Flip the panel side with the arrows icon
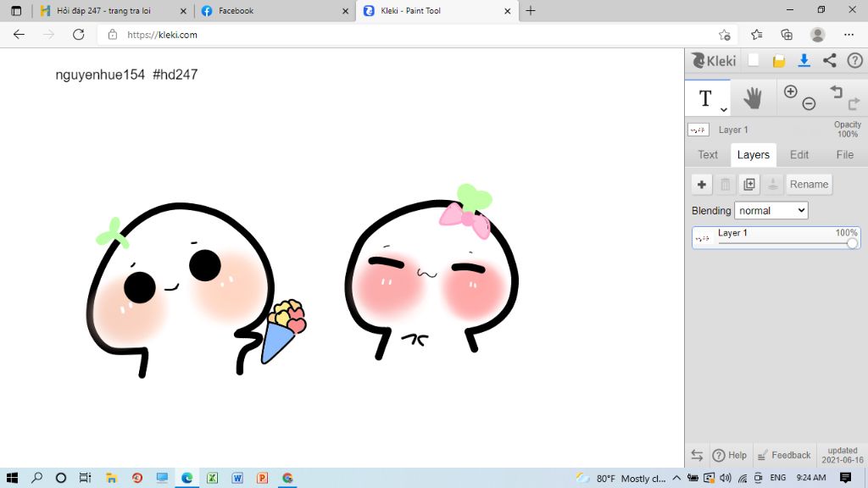The height and width of the screenshot is (488, 868). [x=697, y=455]
